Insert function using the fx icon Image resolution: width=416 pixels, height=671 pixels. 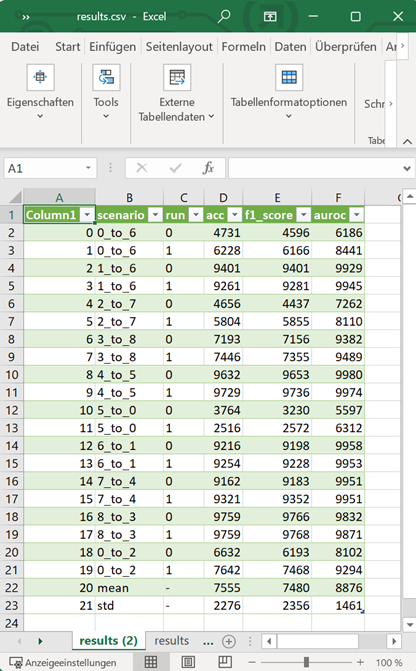click(208, 168)
